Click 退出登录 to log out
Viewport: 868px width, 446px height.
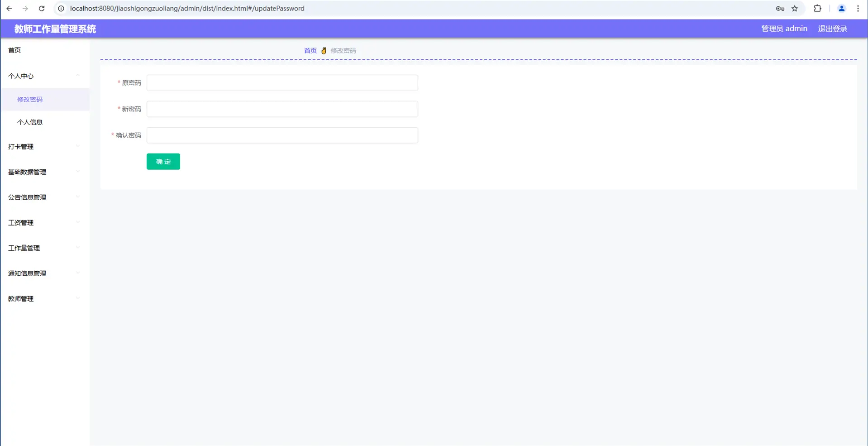833,29
